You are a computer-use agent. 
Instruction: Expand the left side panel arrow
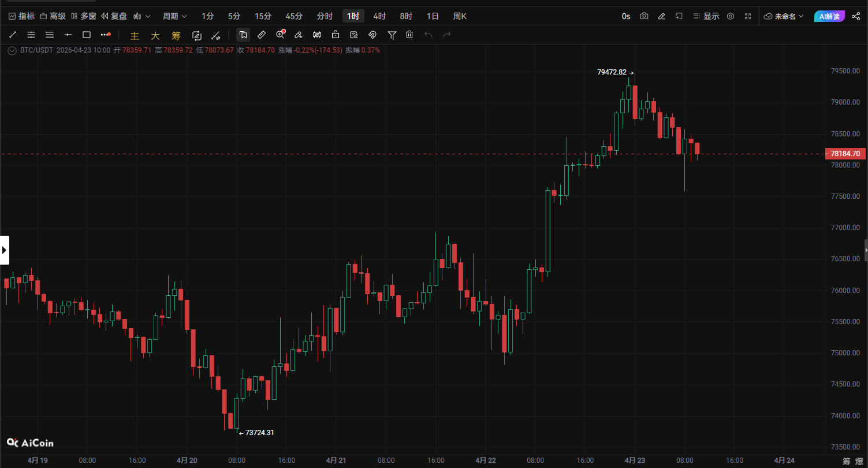(x=5, y=250)
